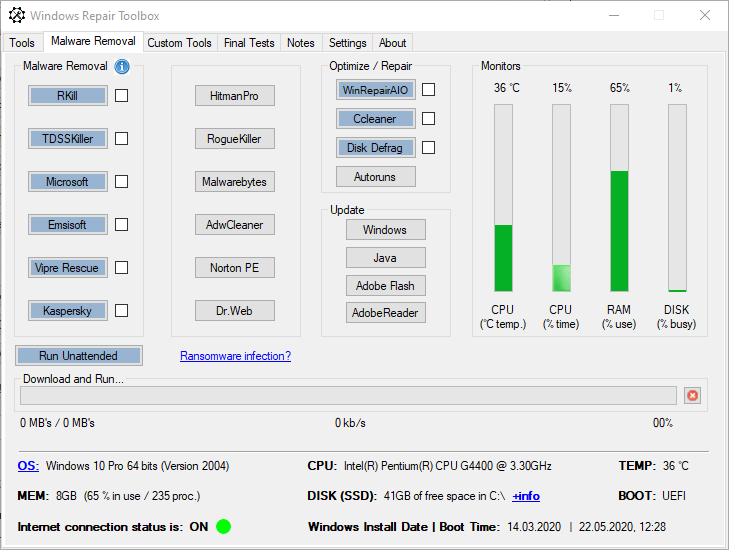Check the Disk Defrag checkbox
729x550 pixels.
[x=428, y=147]
